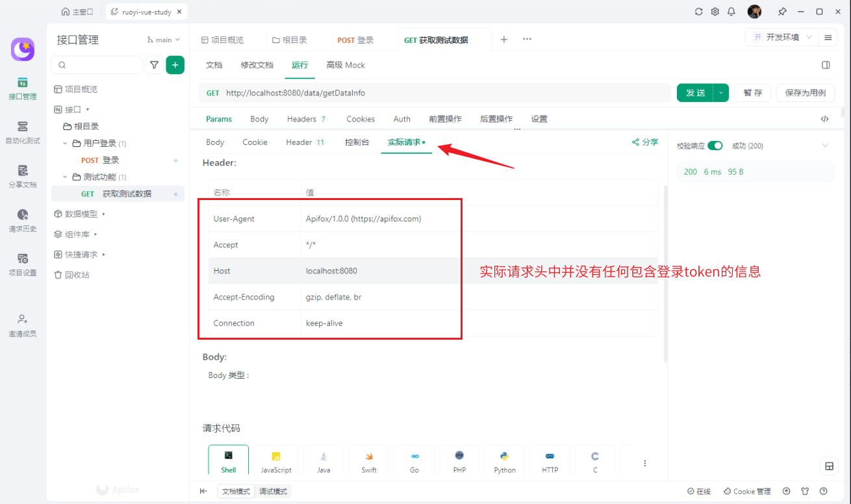Toggle the response validation switch

[715, 146]
